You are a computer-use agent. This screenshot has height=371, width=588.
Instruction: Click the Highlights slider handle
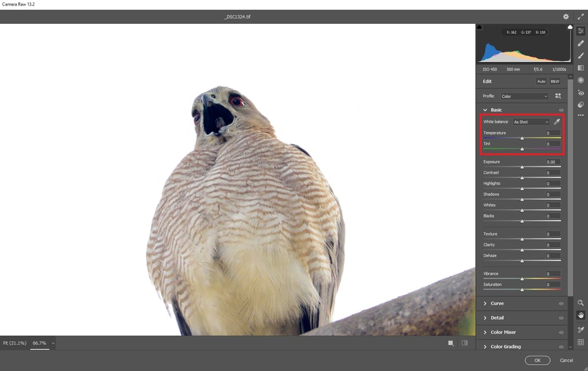(x=522, y=189)
